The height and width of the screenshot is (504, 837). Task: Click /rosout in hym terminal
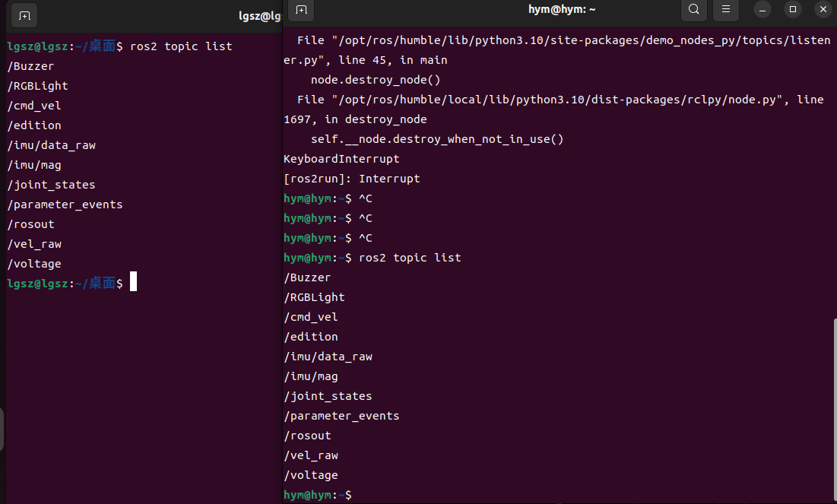point(307,436)
